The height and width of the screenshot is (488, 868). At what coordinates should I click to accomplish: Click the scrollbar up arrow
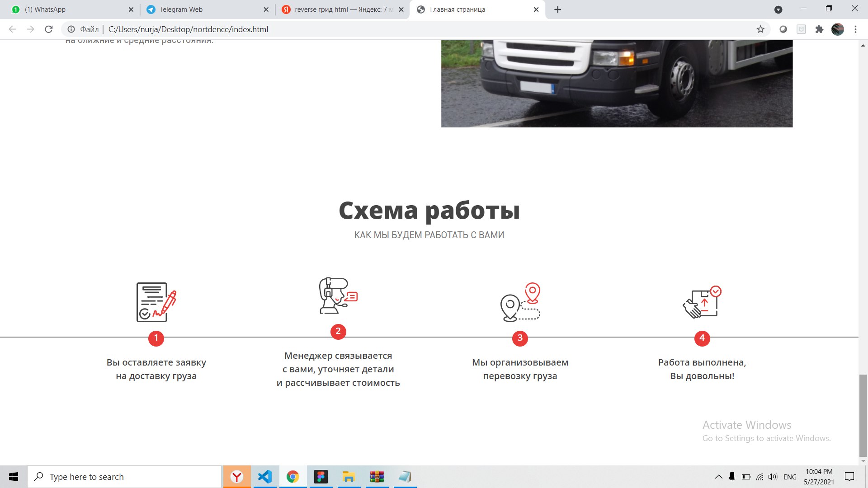point(863,45)
